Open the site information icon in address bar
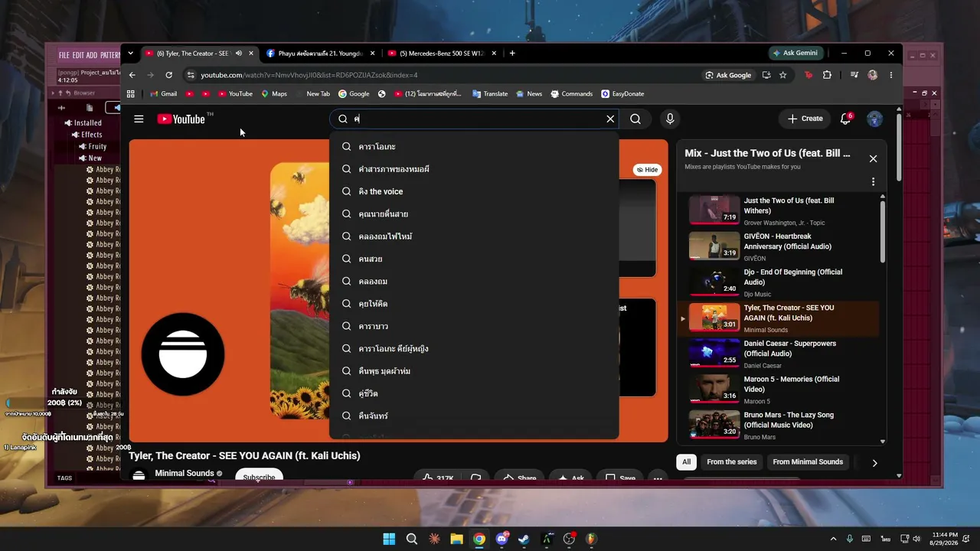Image resolution: width=980 pixels, height=551 pixels. pos(191,75)
